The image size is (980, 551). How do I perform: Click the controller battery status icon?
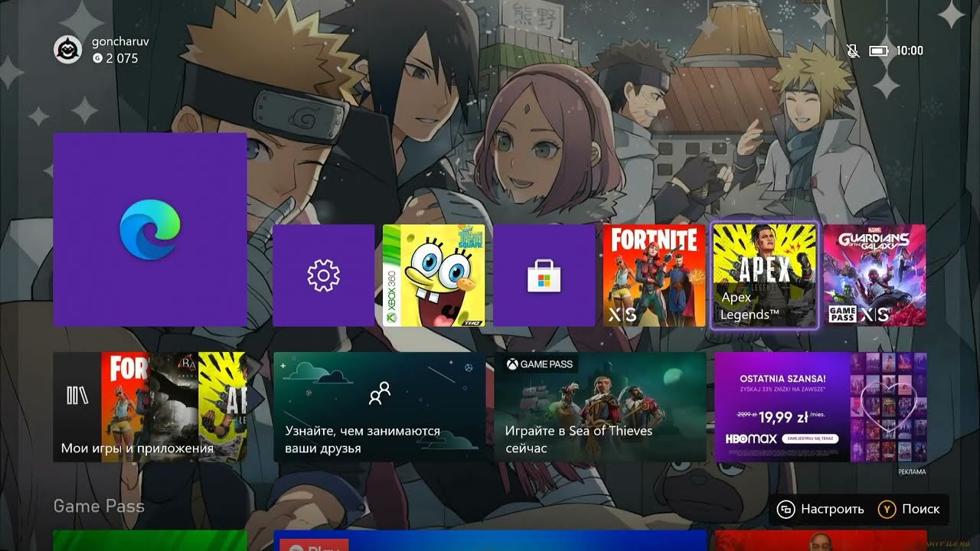[x=879, y=51]
